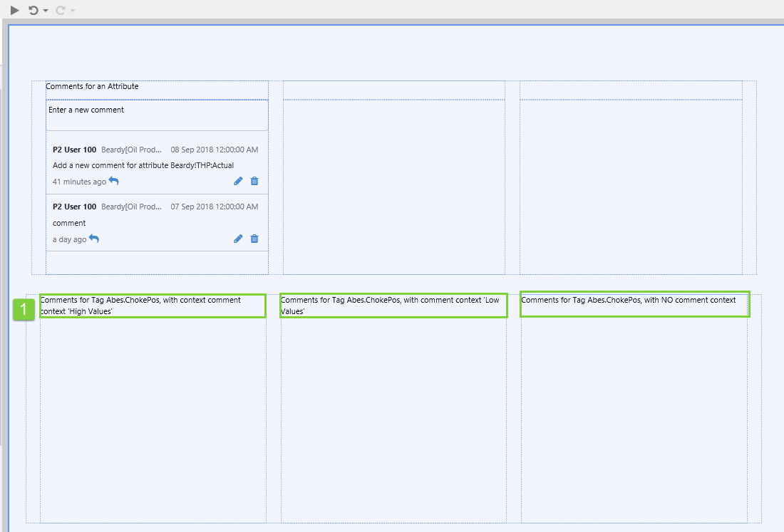This screenshot has width=784, height=532.
Task: Delete the 08 Sep 2018 comment
Action: (x=254, y=182)
